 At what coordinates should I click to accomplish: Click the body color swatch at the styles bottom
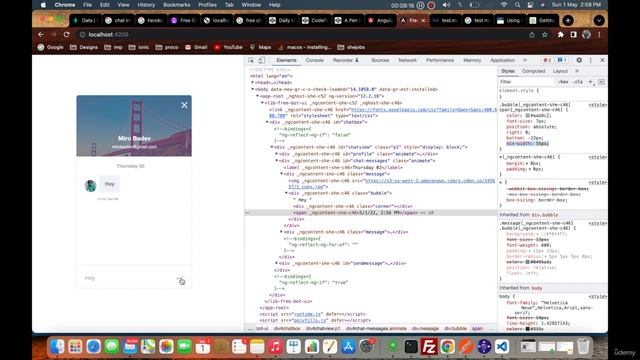(x=527, y=329)
